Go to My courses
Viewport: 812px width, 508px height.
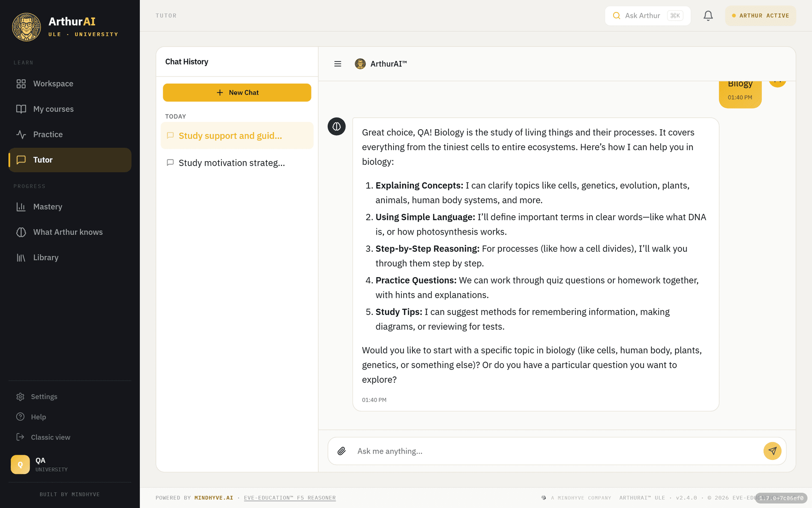[70, 109]
